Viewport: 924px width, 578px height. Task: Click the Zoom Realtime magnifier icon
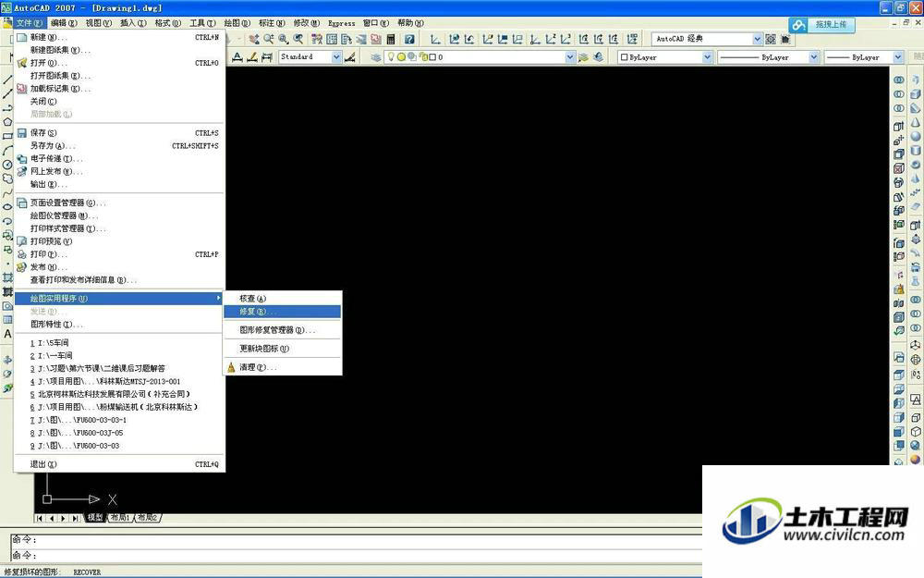tap(269, 39)
